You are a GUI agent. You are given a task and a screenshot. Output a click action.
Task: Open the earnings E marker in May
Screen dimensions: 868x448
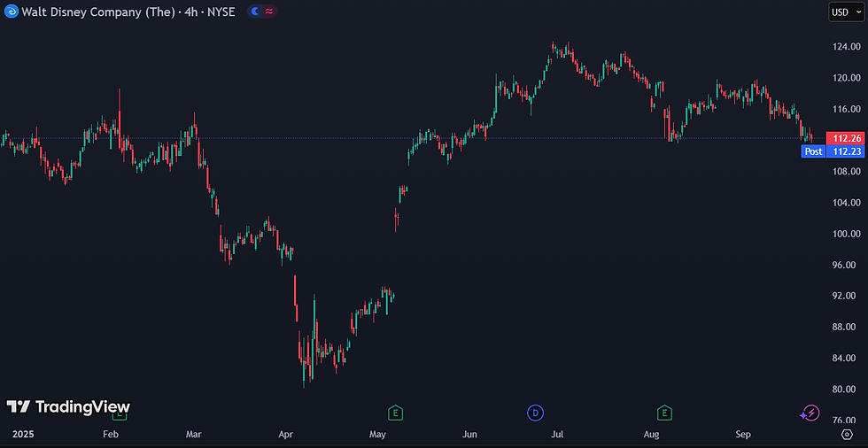[395, 412]
